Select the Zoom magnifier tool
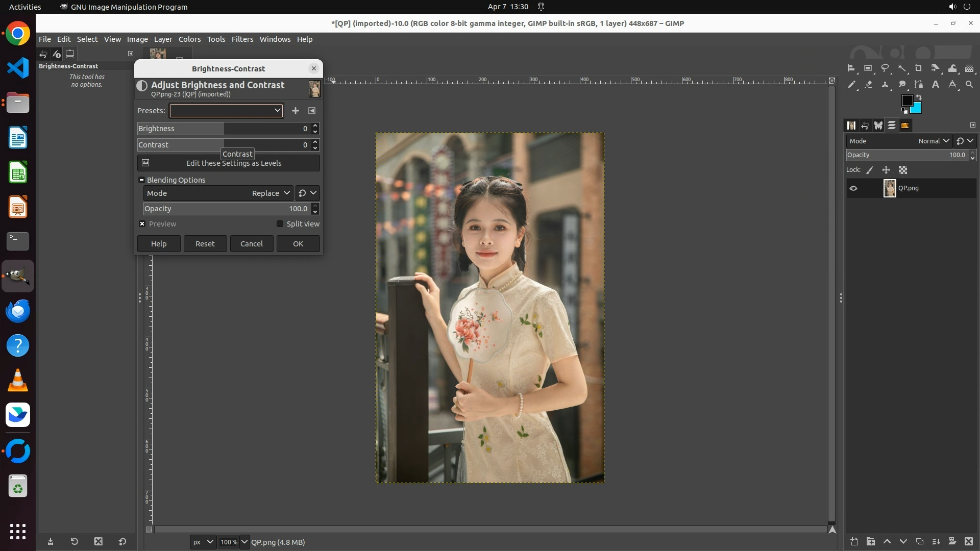The height and width of the screenshot is (551, 980). (x=969, y=85)
